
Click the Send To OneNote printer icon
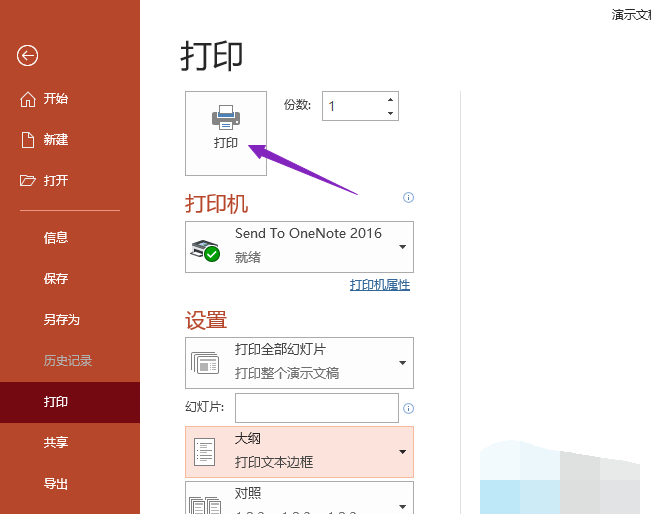pos(204,249)
